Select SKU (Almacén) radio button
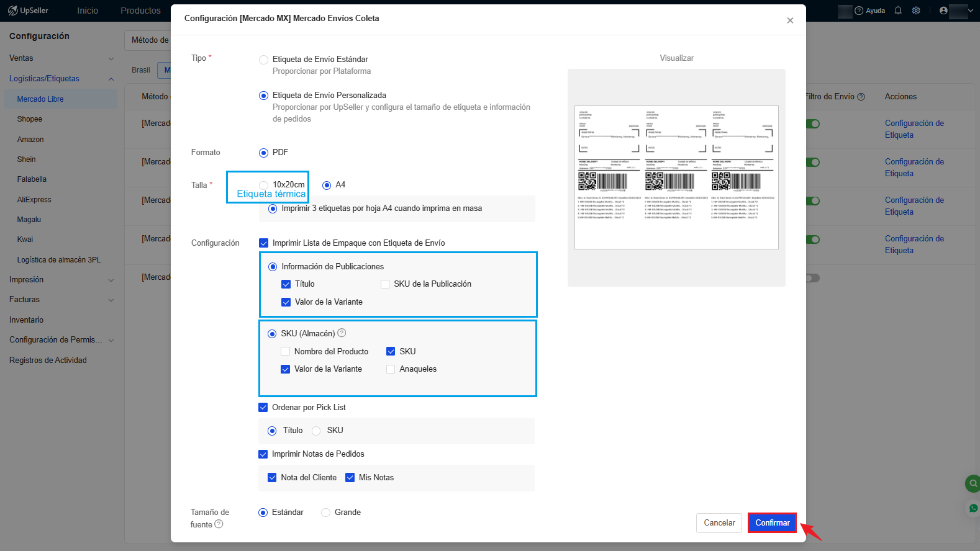 pyautogui.click(x=272, y=334)
